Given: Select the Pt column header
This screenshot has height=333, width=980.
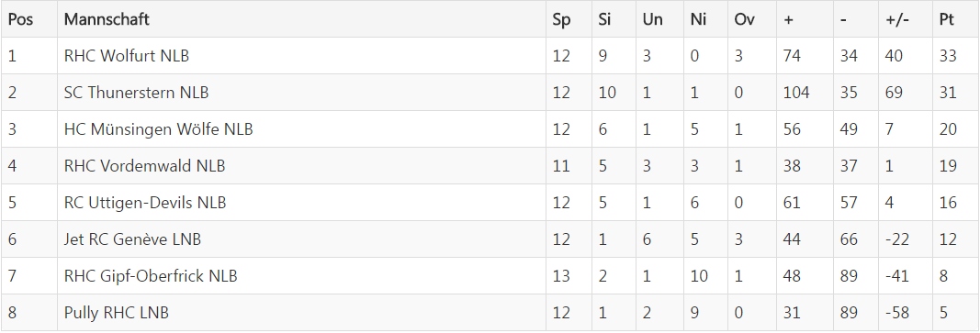Looking at the screenshot, I should click(x=946, y=19).
